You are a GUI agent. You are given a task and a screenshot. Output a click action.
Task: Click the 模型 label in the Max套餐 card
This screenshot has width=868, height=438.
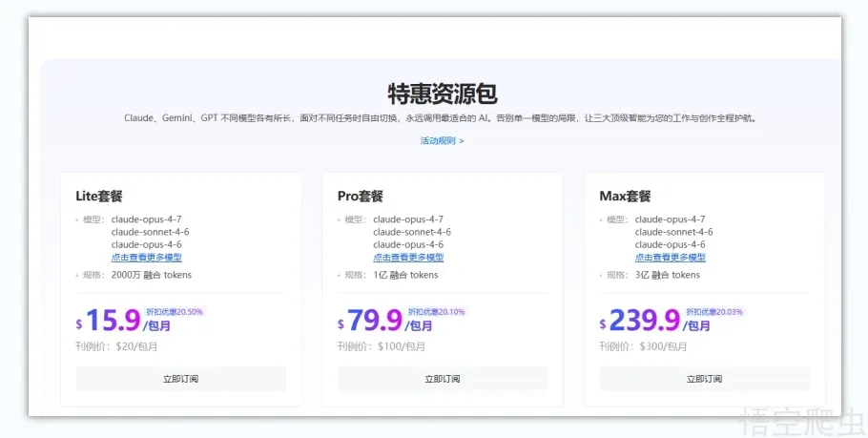(617, 219)
